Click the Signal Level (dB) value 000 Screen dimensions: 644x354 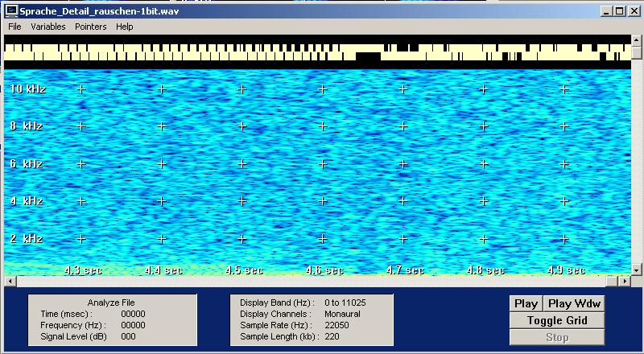128,336
